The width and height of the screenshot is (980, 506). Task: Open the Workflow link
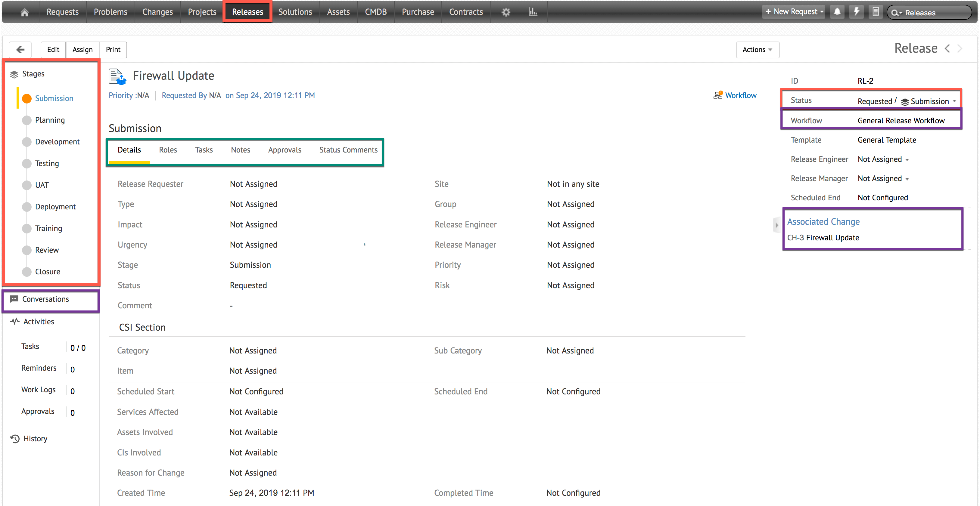[x=740, y=95]
